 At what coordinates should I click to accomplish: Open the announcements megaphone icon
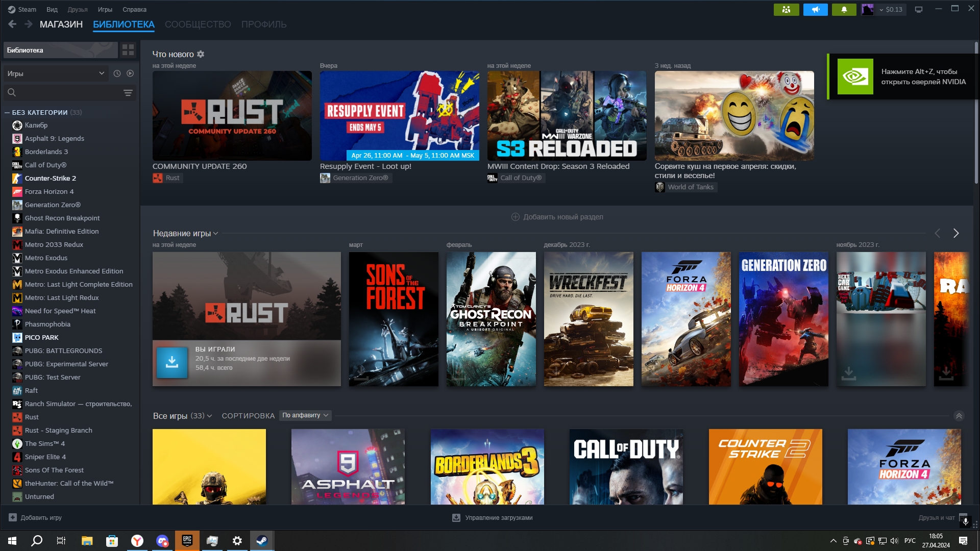pos(815,9)
